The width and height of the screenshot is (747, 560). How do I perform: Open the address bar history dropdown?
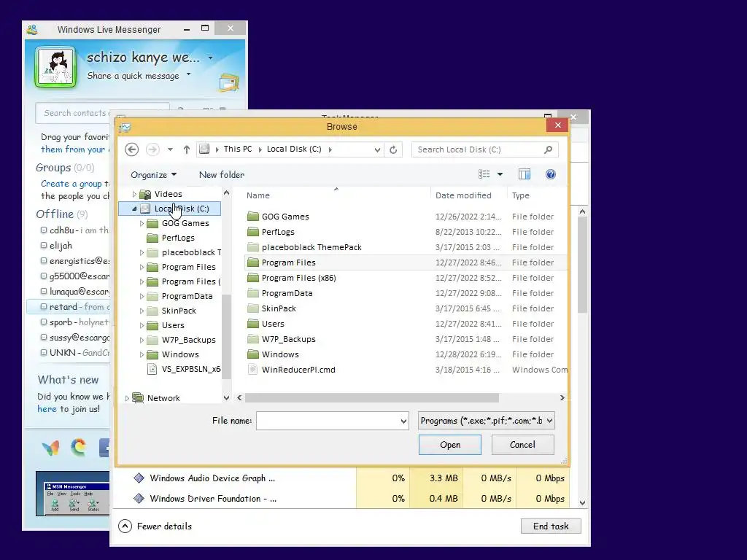pos(377,149)
